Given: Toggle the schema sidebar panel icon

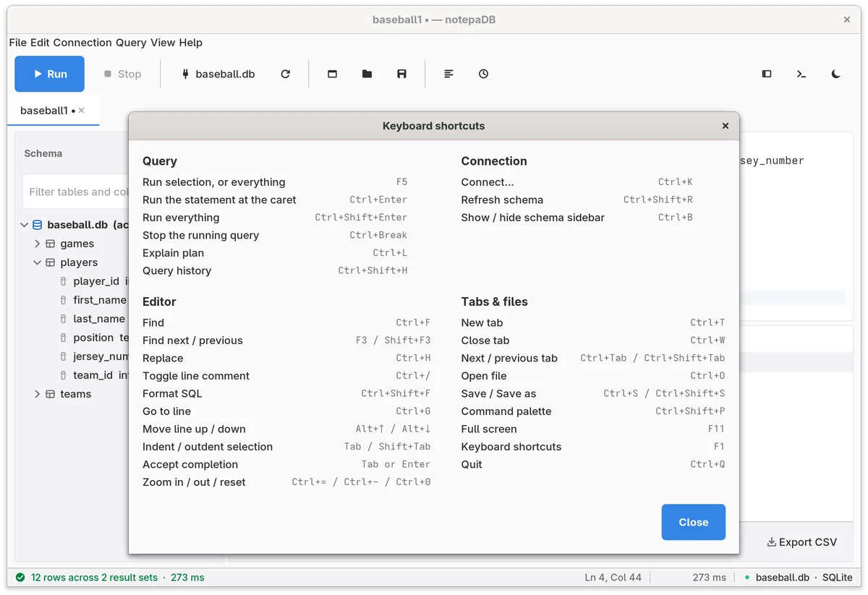Looking at the screenshot, I should click(x=767, y=74).
